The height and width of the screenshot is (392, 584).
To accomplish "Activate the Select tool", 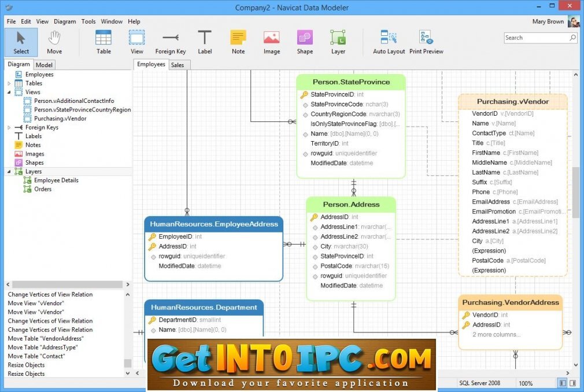I will click(x=21, y=42).
